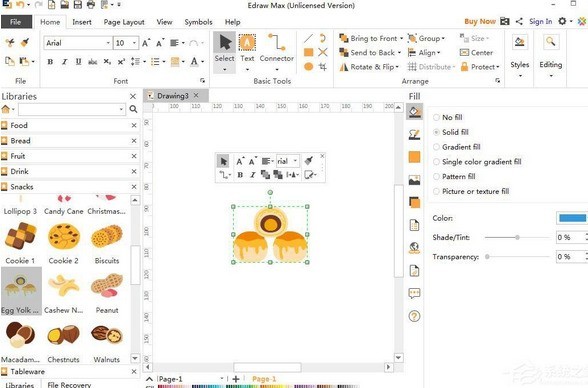Screen dimensions: 588x388
Task: Click the share icon near Sign In
Action: pos(519,21)
